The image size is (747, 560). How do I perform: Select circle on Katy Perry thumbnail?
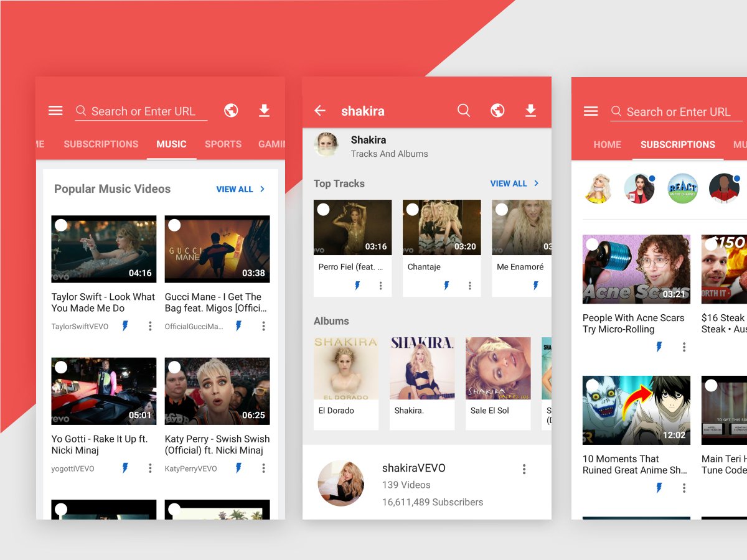pos(174,367)
